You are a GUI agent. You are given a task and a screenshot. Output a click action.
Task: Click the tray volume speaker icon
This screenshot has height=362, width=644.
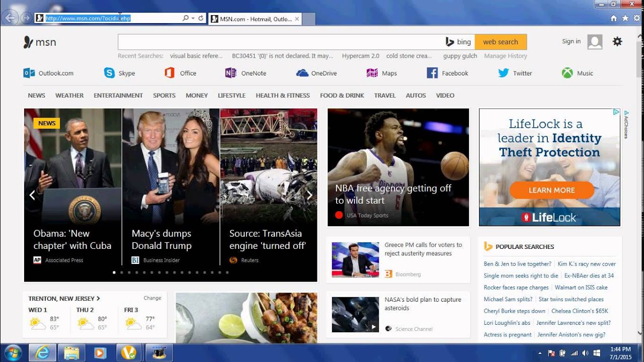pyautogui.click(x=586, y=353)
